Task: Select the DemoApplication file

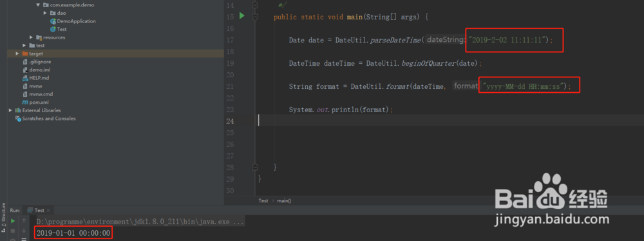Action: pos(77,21)
